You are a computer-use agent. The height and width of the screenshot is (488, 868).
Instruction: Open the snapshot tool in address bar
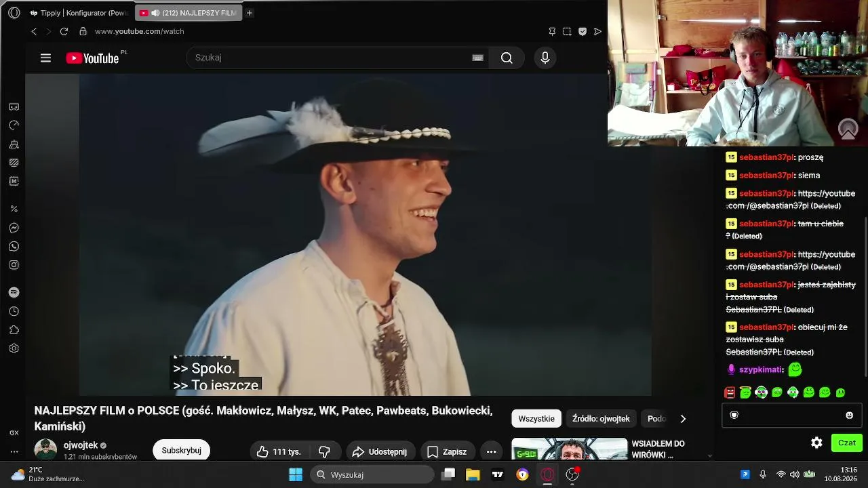[x=567, y=31]
